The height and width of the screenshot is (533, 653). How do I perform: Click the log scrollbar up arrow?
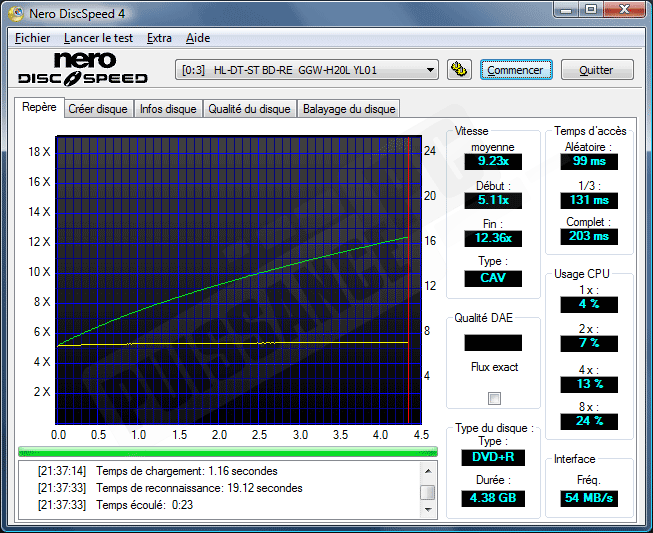tap(427, 469)
